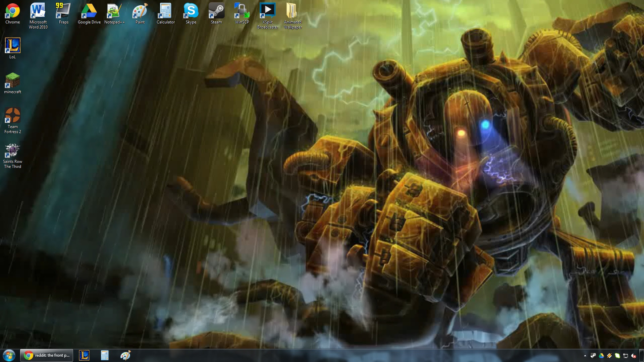Image resolution: width=644 pixels, height=362 pixels.
Task: Select Saints Row The Third shortcut
Action: coord(12,156)
